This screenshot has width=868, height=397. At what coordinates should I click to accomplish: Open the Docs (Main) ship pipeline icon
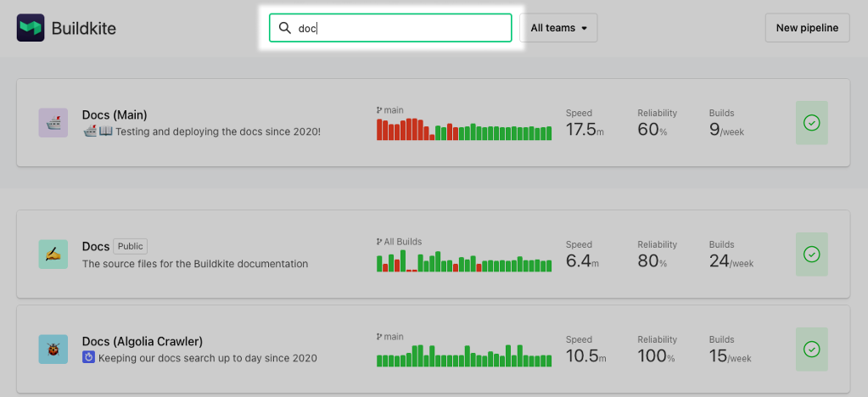tap(53, 123)
